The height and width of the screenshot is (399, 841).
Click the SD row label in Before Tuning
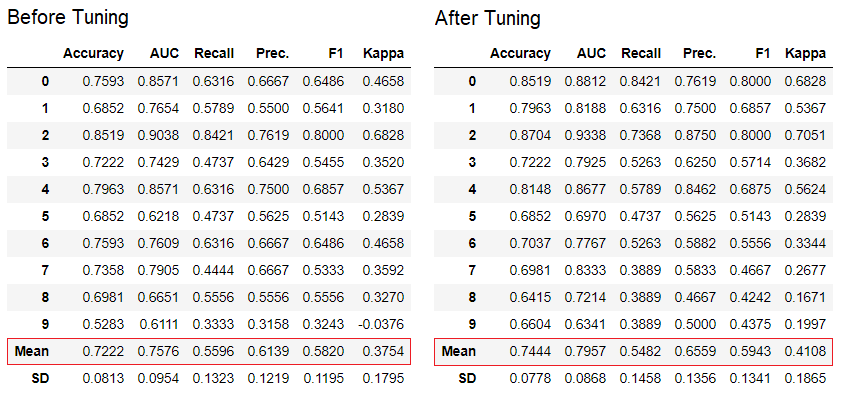pos(40,379)
